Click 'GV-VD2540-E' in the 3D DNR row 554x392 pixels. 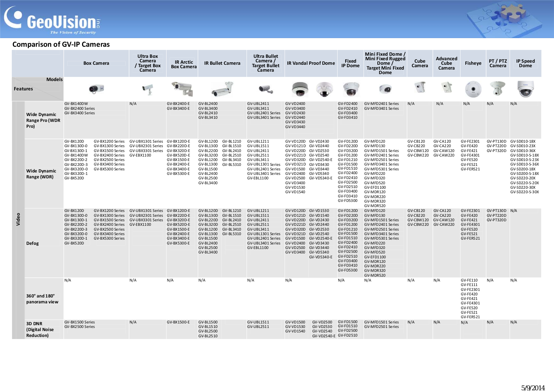[x=324, y=336]
